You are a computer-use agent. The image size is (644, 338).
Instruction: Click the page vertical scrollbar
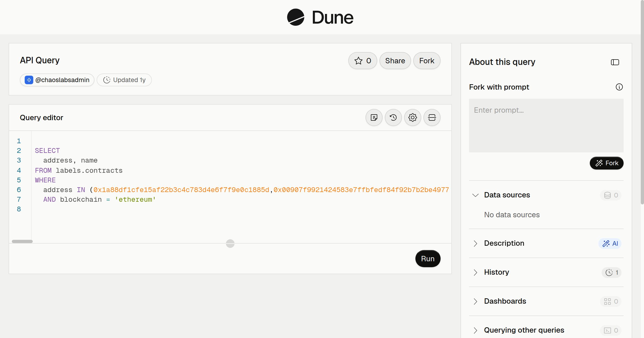(x=642, y=102)
